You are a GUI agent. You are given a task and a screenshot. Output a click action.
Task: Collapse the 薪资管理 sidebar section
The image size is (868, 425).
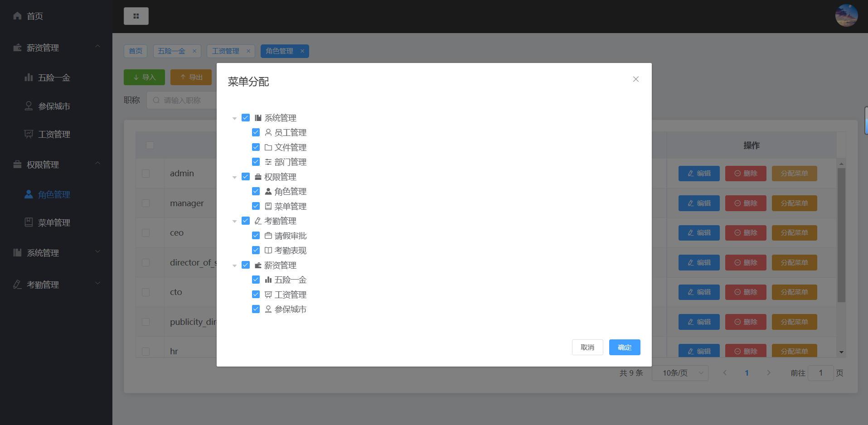pyautogui.click(x=98, y=47)
